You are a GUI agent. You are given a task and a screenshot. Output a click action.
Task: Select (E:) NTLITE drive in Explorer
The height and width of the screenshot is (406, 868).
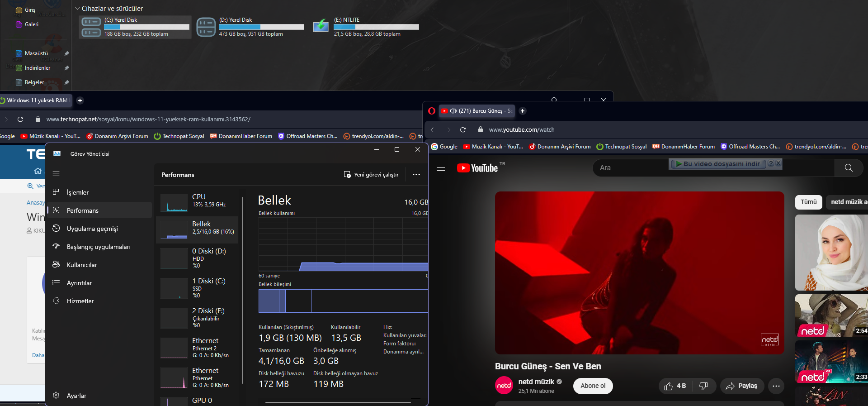pyautogui.click(x=366, y=27)
